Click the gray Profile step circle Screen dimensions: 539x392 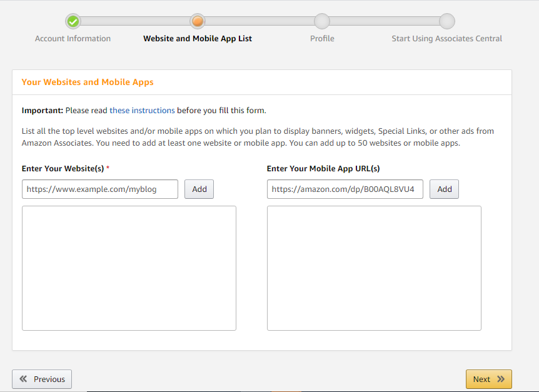point(322,21)
